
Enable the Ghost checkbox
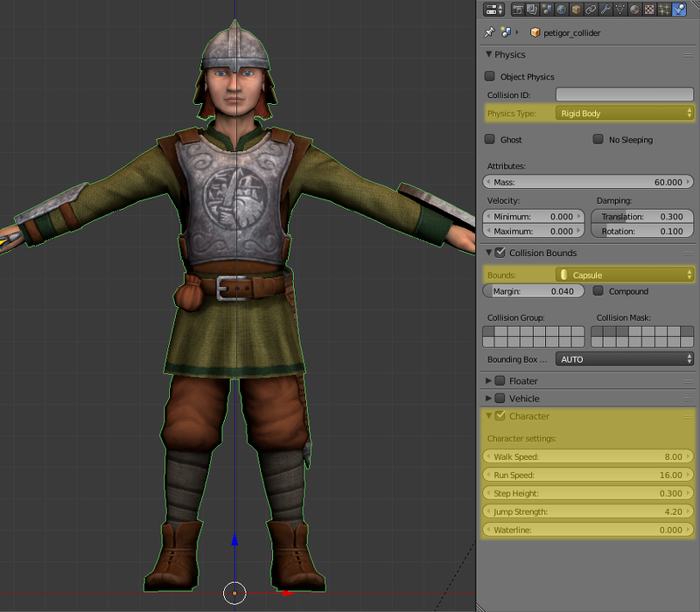490,139
